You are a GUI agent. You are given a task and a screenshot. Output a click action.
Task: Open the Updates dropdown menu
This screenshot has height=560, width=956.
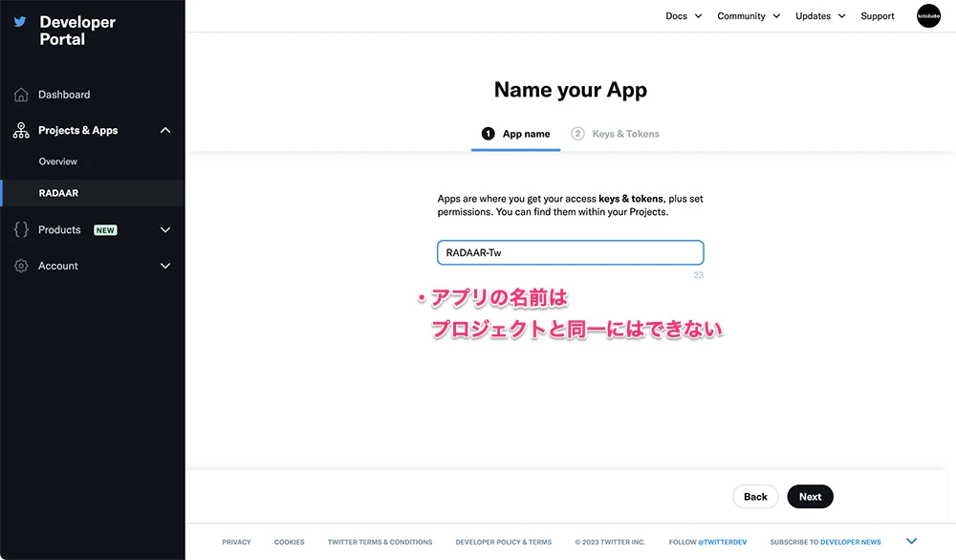pos(819,16)
